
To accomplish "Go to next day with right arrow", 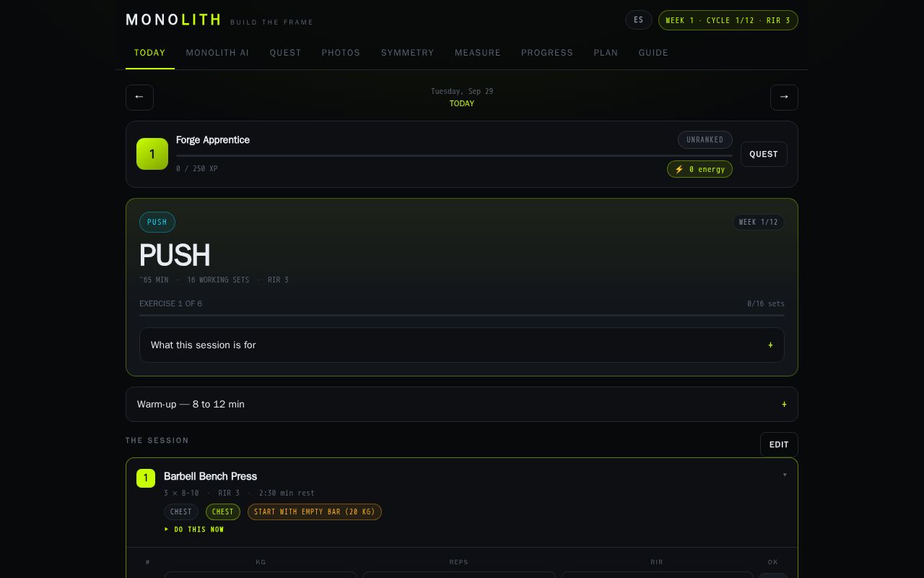I will [784, 97].
